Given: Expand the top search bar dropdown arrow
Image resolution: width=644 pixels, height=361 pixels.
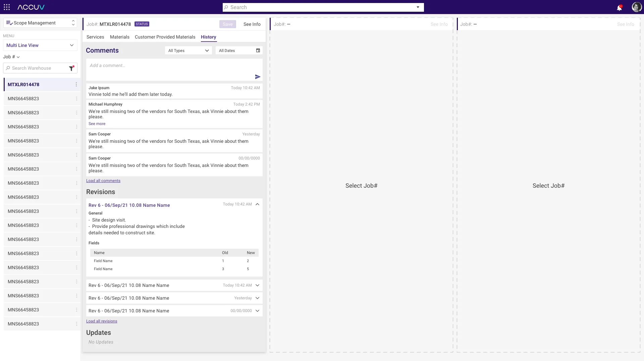Looking at the screenshot, I should point(418,7).
